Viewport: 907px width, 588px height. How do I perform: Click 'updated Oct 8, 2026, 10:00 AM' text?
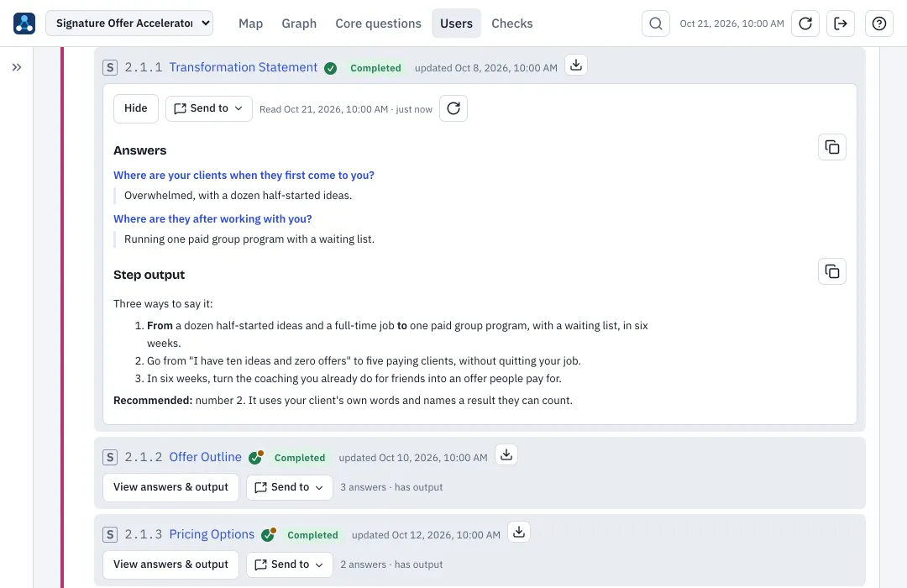(486, 68)
